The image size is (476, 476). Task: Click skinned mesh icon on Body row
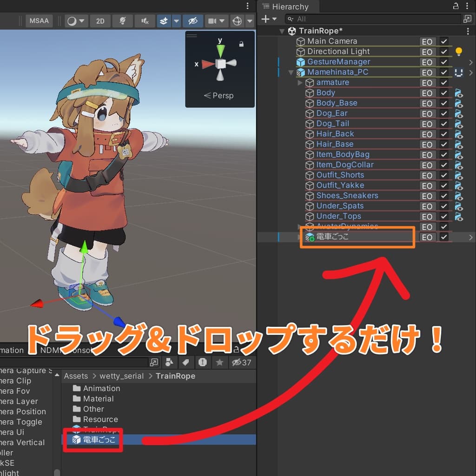pyautogui.click(x=459, y=93)
